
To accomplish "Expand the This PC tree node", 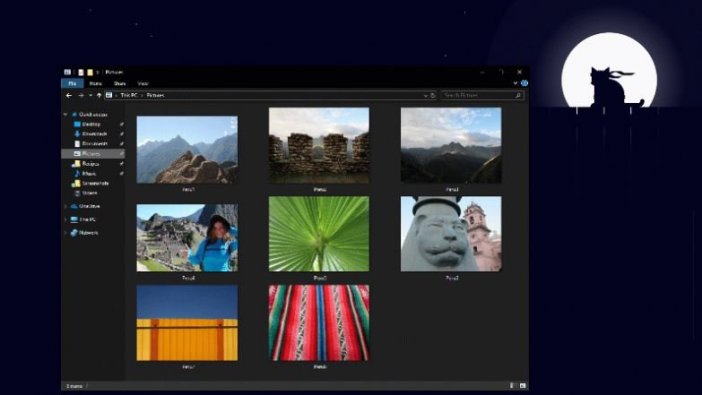I will pyautogui.click(x=65, y=220).
